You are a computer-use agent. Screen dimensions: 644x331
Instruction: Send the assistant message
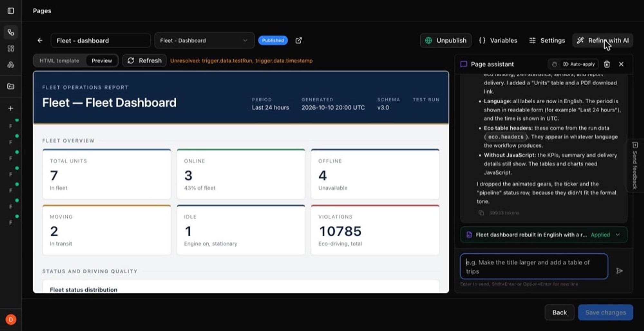[x=619, y=271]
